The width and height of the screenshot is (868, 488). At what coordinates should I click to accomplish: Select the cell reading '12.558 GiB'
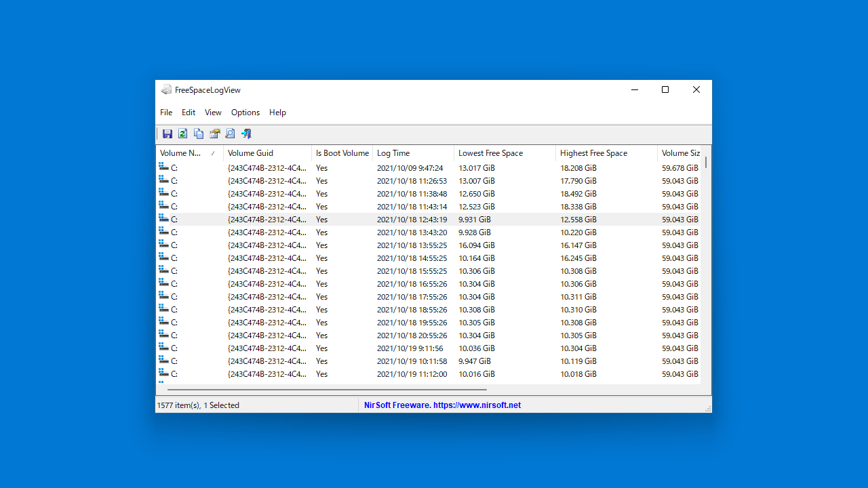[x=578, y=220]
